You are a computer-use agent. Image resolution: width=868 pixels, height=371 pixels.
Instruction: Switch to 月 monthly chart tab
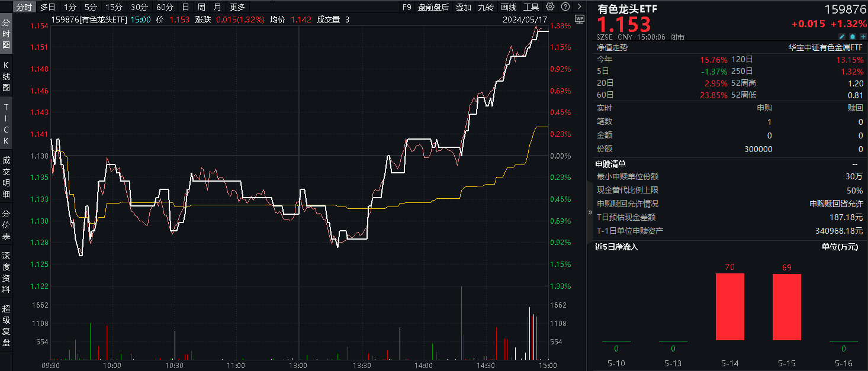(217, 7)
